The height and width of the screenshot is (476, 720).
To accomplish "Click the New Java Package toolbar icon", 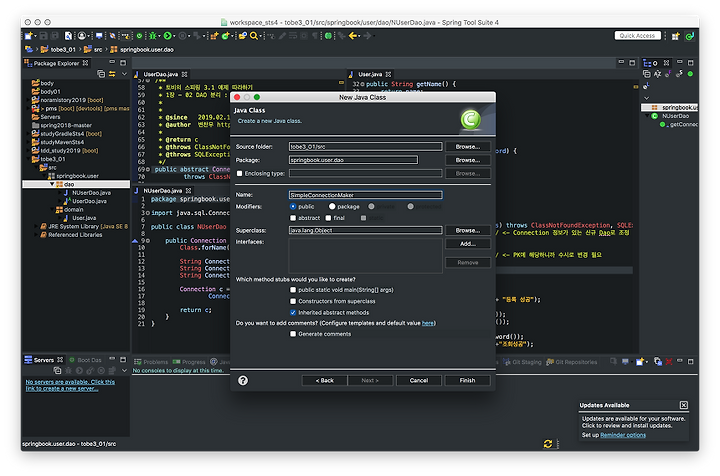I will 214,36.
